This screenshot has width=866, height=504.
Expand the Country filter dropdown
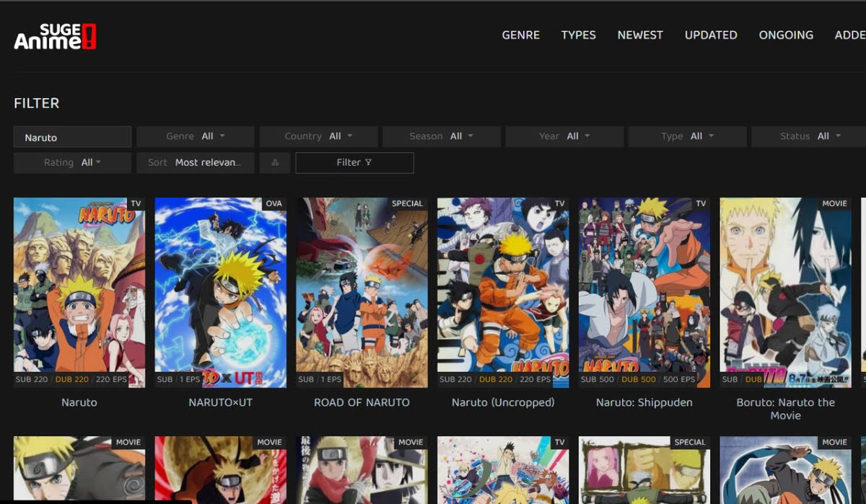pos(318,136)
